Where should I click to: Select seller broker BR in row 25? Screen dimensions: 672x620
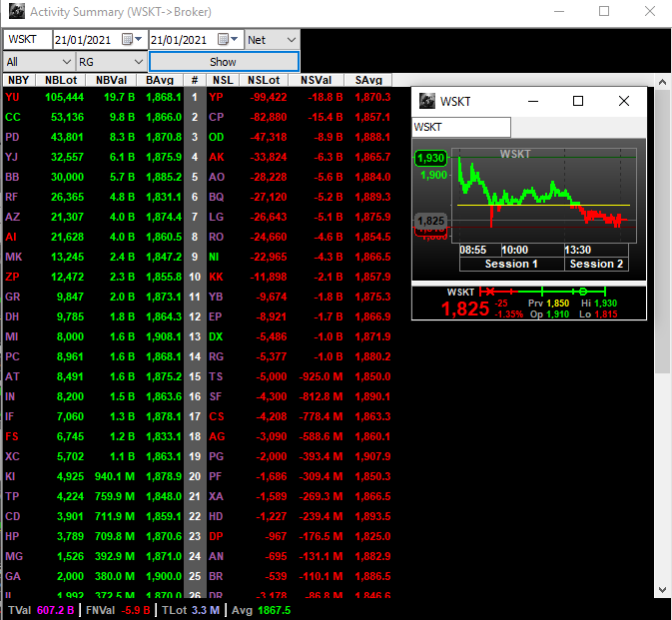pos(216,576)
